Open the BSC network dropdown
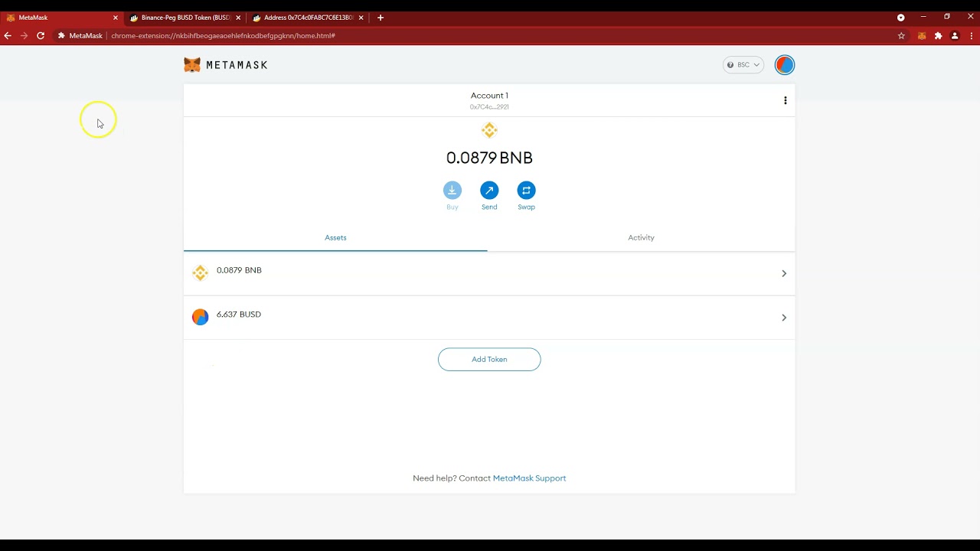The width and height of the screenshot is (980, 551). 743,65
